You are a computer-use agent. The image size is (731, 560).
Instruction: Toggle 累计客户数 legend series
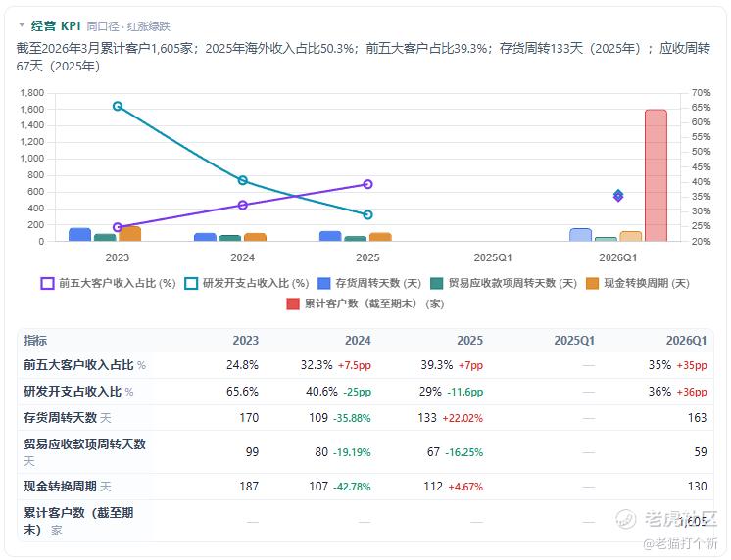[365, 303]
